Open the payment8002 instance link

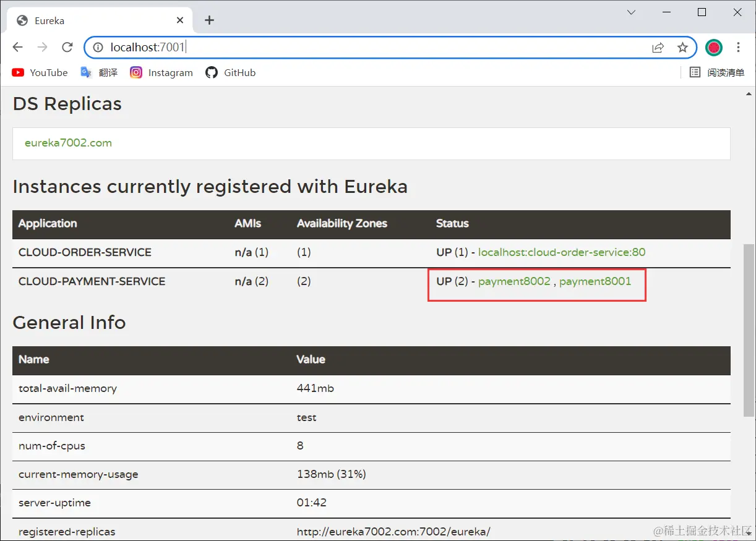point(514,281)
